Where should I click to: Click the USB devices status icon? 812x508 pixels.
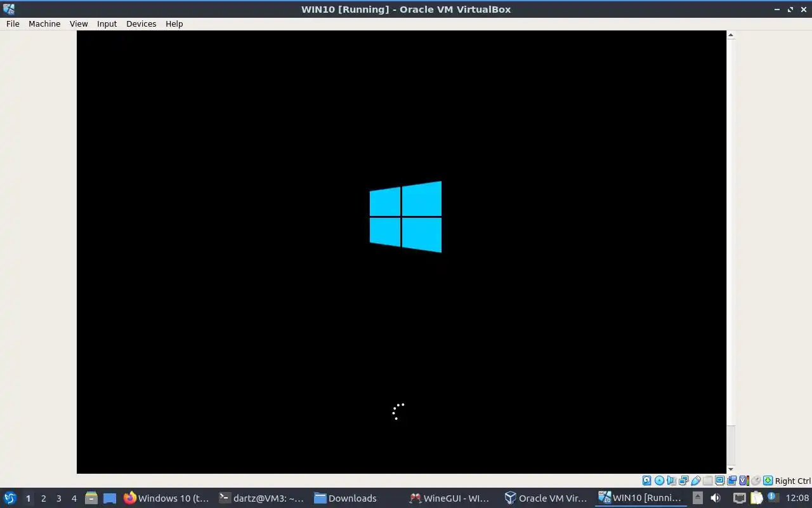[695, 481]
